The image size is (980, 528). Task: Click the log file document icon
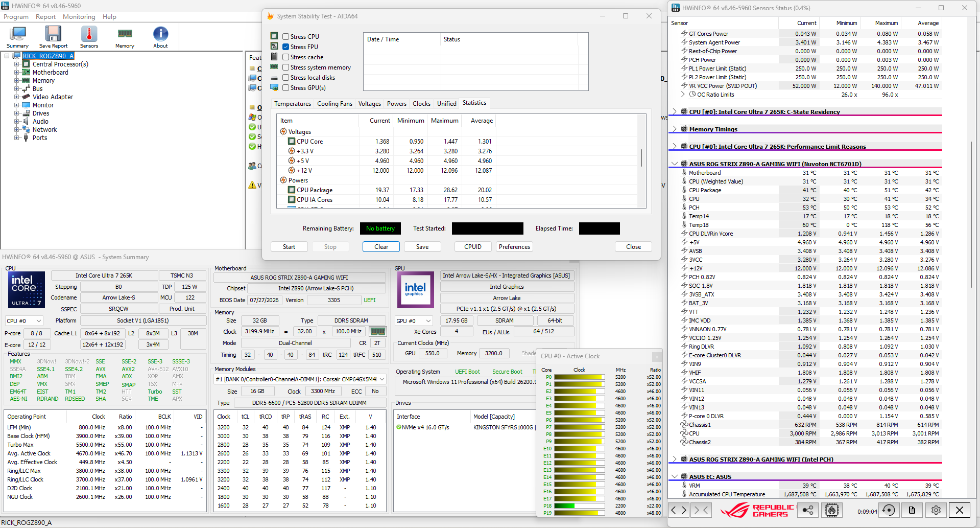(x=912, y=510)
